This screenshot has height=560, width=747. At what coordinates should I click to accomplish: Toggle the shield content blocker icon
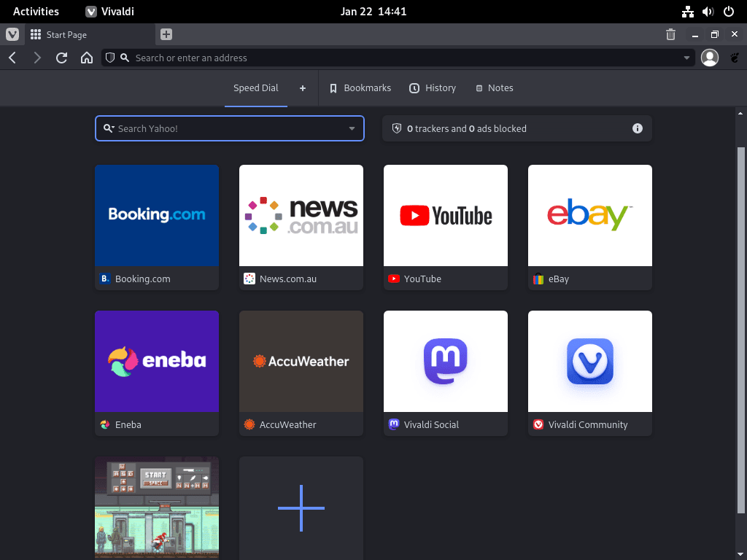(111, 58)
